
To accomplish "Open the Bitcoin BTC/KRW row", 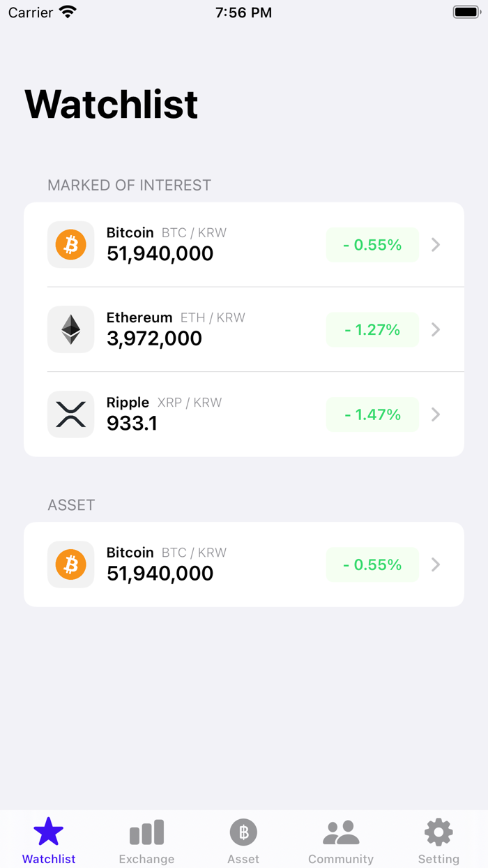I will point(209,244).
